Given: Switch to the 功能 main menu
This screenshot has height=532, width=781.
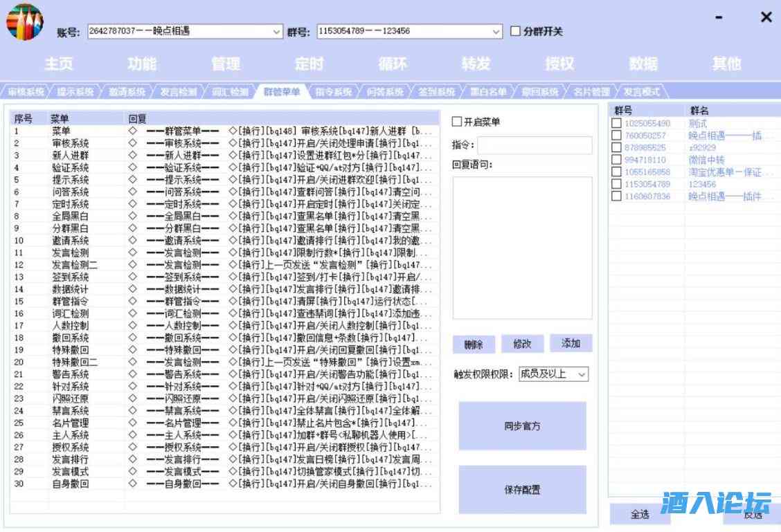Looking at the screenshot, I should (142, 64).
